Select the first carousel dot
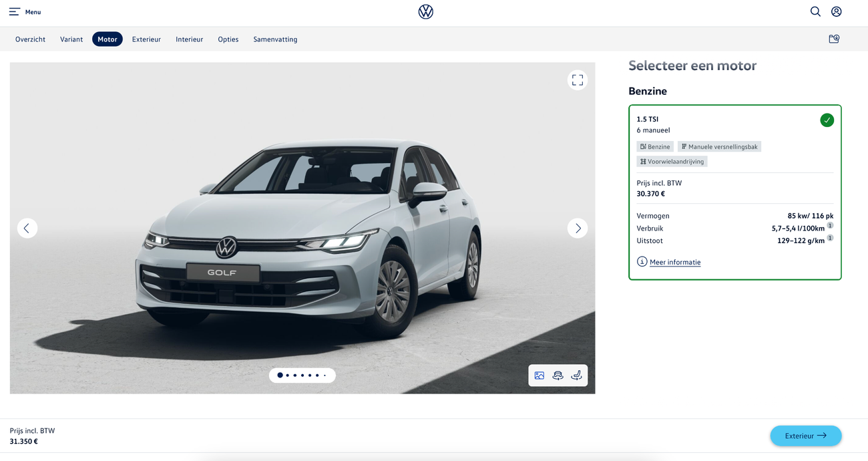Screen dimensions: 868x461 tap(280, 375)
